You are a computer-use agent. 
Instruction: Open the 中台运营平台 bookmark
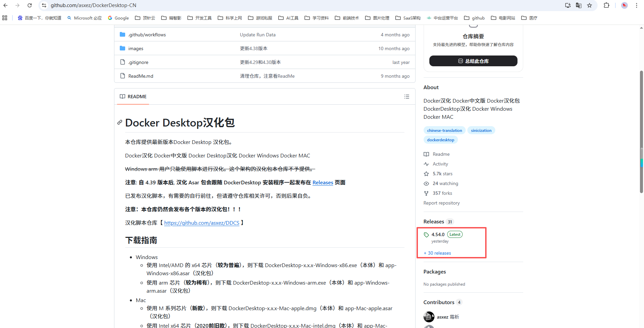point(442,18)
